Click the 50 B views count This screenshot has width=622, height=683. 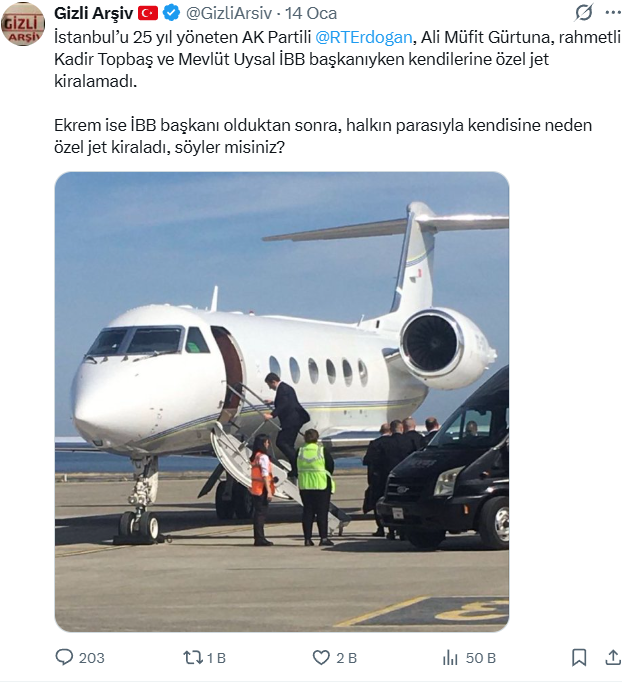point(481,658)
